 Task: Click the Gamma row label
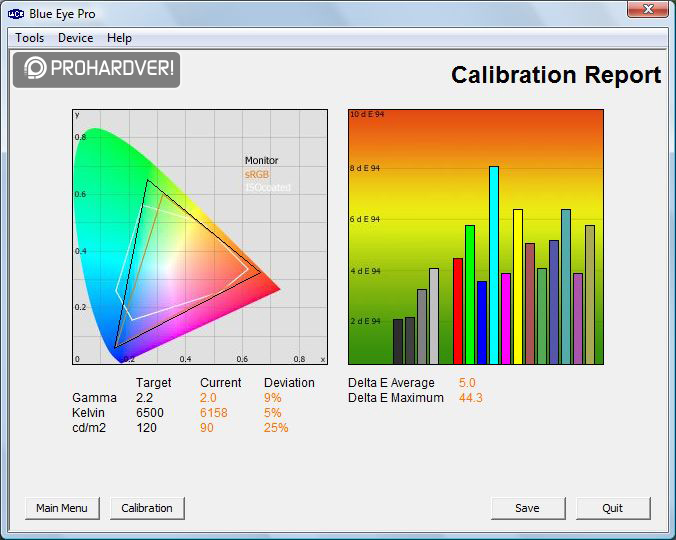click(x=94, y=397)
